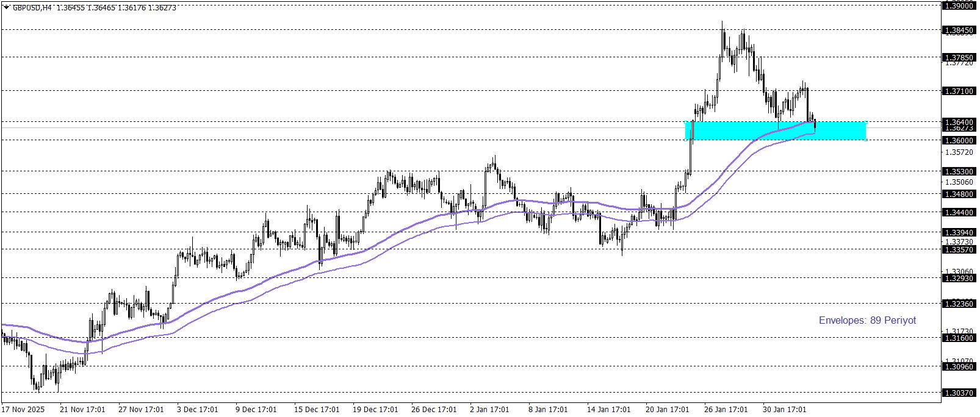The height and width of the screenshot is (417, 980).
Task: Click the '26 Jan 17:01' time label
Action: [x=726, y=409]
